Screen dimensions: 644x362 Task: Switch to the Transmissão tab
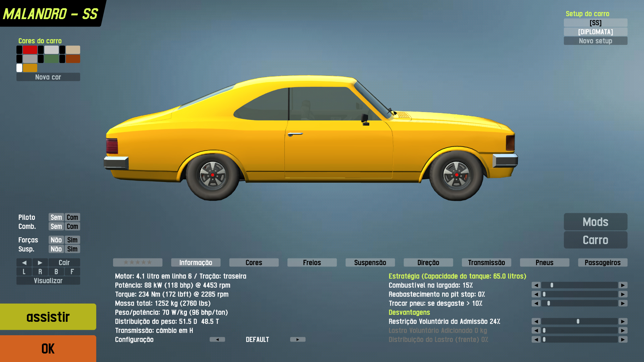(486, 262)
